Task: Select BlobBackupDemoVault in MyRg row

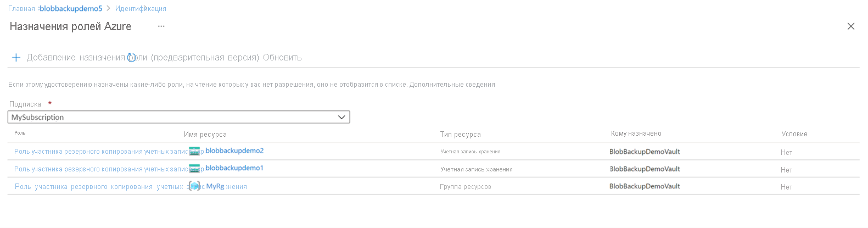Action: [645, 187]
